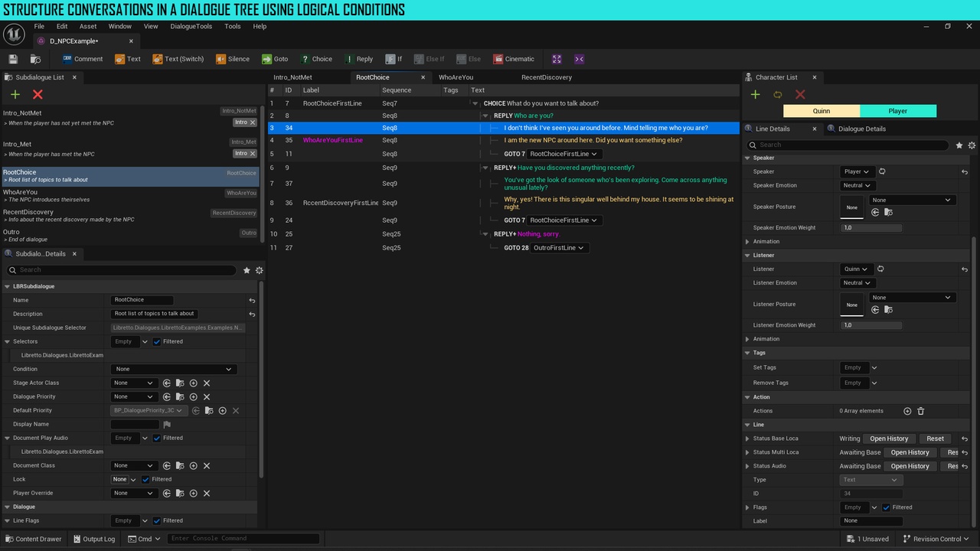This screenshot has height=551, width=980.
Task: Empty the Actions array with the trash icon
Action: (921, 411)
